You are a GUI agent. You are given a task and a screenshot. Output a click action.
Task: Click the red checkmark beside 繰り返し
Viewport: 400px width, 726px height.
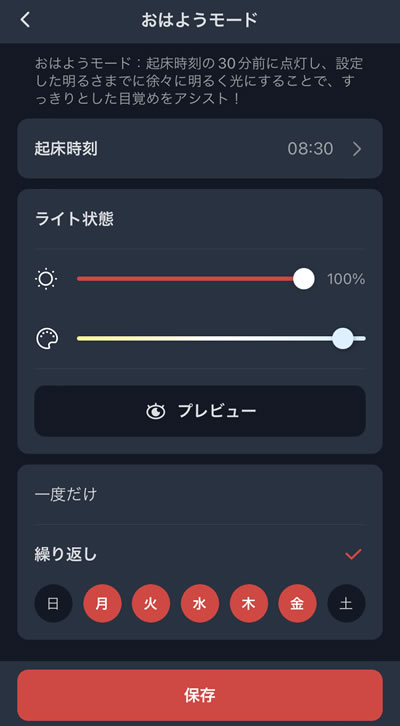coord(353,554)
